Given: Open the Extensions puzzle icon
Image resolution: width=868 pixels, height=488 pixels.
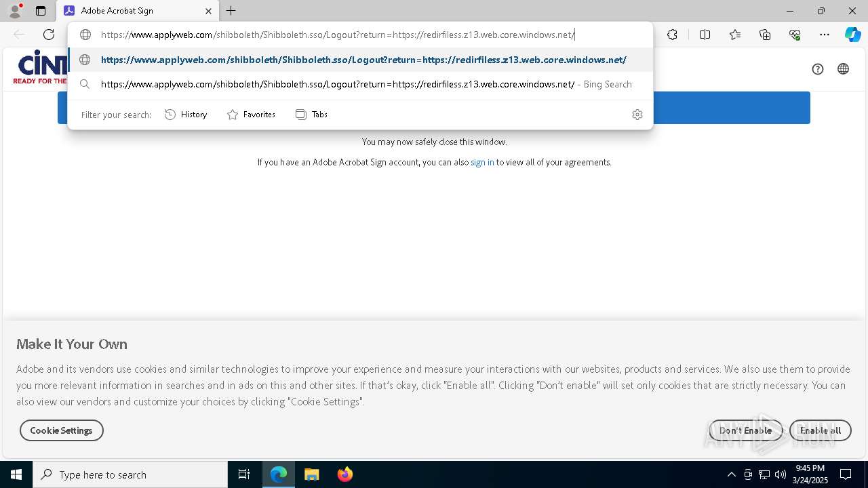Looking at the screenshot, I should [672, 35].
